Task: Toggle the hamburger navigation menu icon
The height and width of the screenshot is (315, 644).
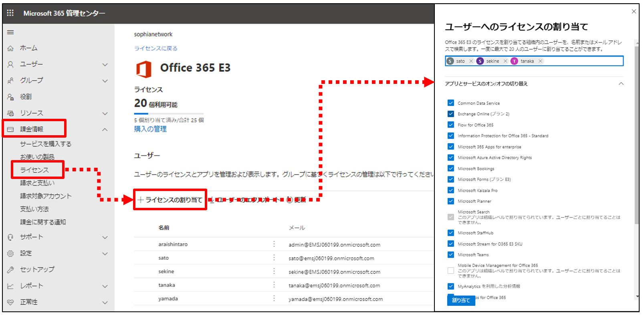Action: coord(10,32)
